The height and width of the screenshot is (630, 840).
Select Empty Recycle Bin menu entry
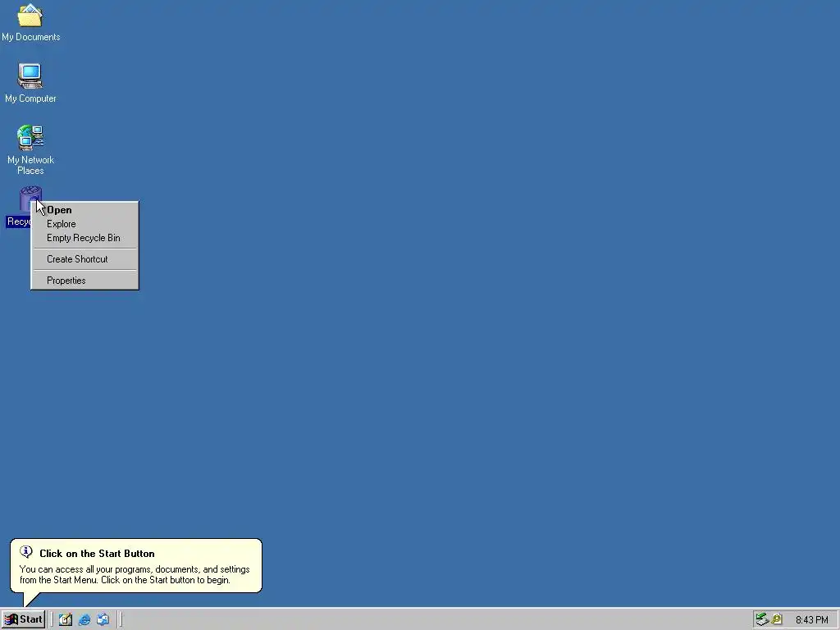click(84, 238)
